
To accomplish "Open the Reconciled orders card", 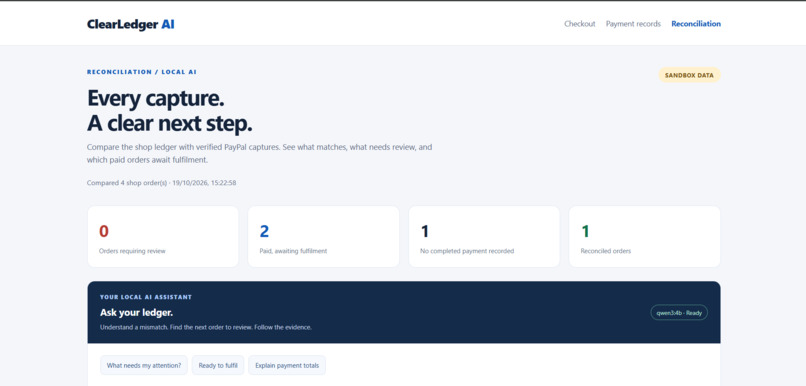I will (645, 236).
